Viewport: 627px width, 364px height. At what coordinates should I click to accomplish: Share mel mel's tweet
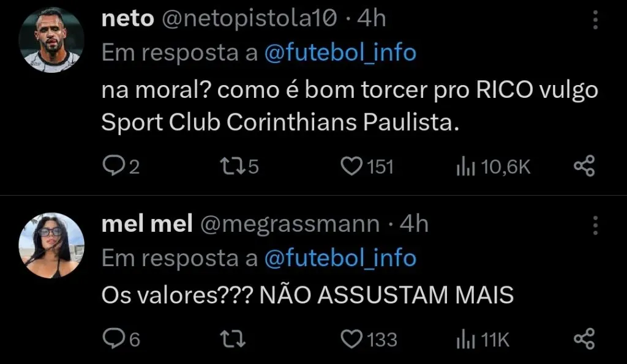point(584,338)
